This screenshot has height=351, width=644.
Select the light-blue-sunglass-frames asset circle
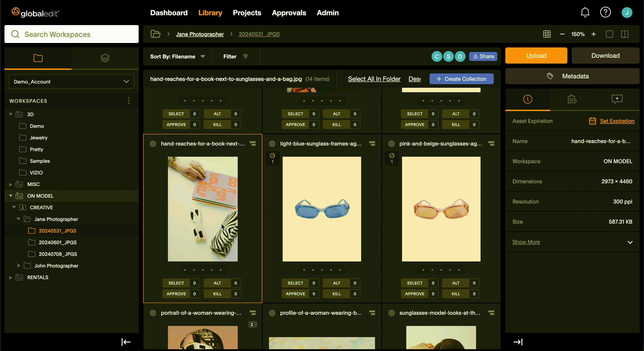click(x=272, y=143)
